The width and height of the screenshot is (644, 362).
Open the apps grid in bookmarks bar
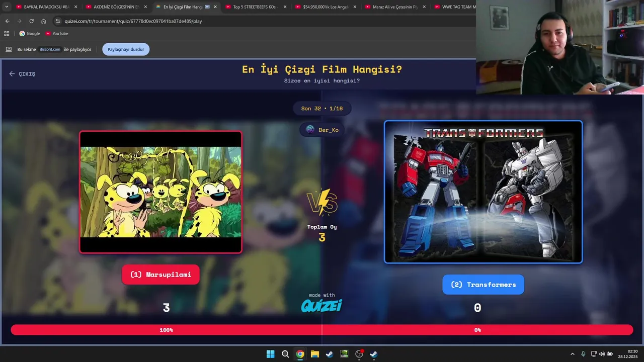pyautogui.click(x=7, y=34)
